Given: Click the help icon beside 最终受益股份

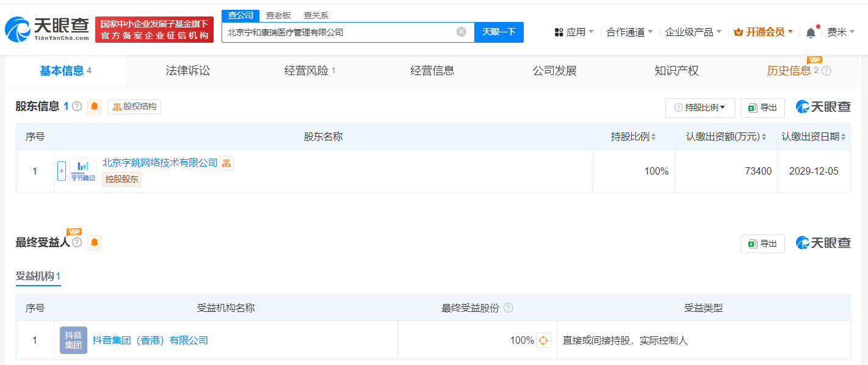Looking at the screenshot, I should [508, 308].
